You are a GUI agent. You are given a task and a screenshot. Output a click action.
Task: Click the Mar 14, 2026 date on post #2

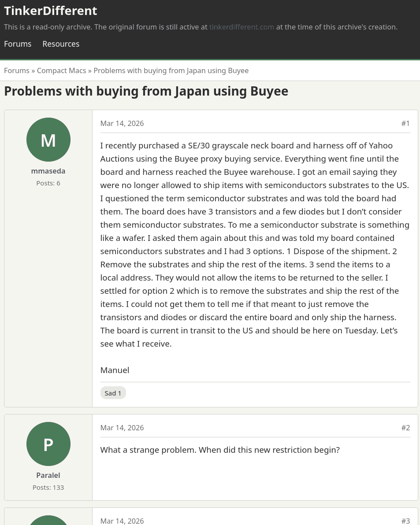click(122, 428)
